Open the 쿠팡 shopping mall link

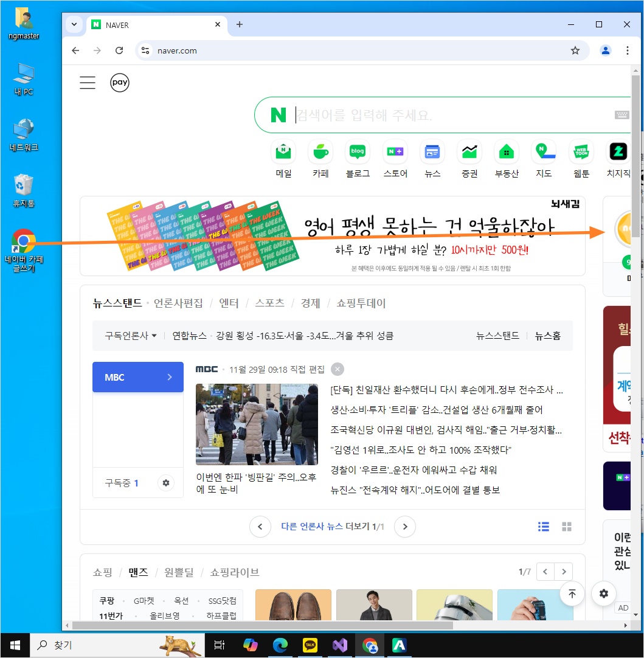106,601
